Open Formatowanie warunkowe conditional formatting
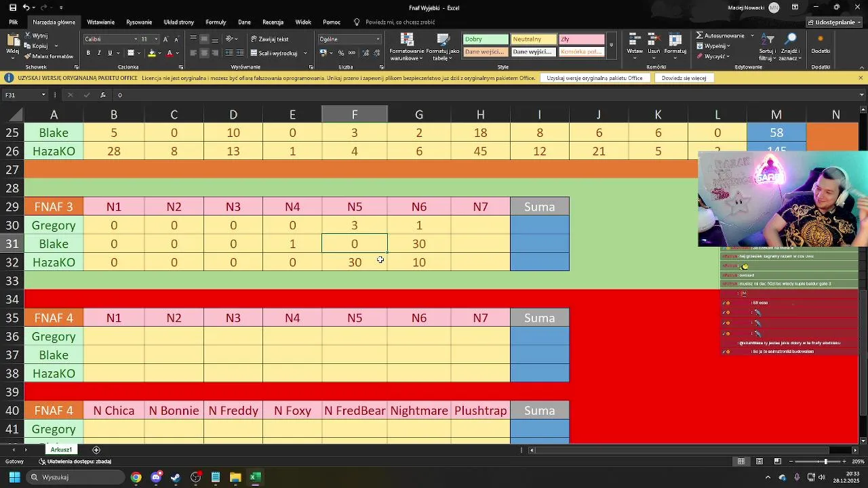This screenshot has height=488, width=868. point(407,47)
